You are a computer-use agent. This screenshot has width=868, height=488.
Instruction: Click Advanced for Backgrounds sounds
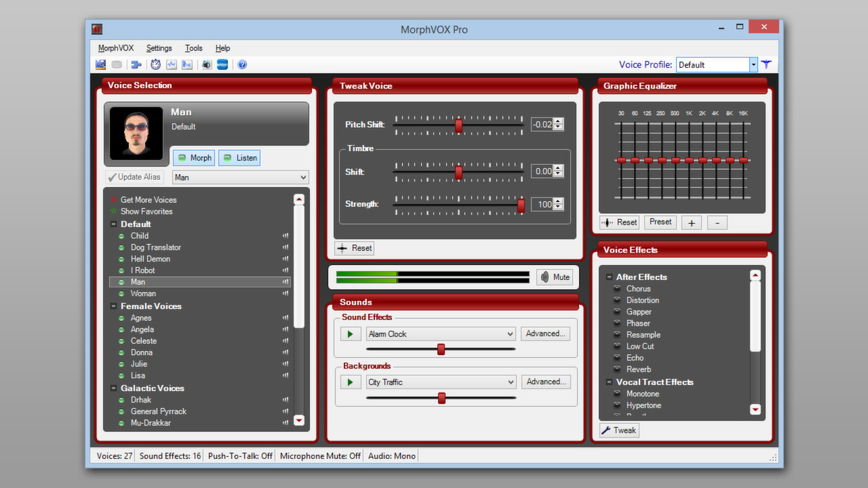click(545, 382)
